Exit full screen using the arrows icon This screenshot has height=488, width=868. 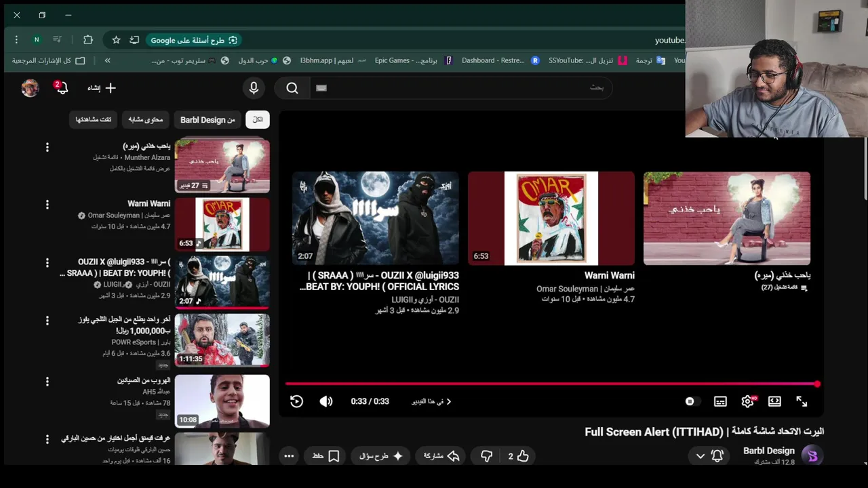point(802,401)
